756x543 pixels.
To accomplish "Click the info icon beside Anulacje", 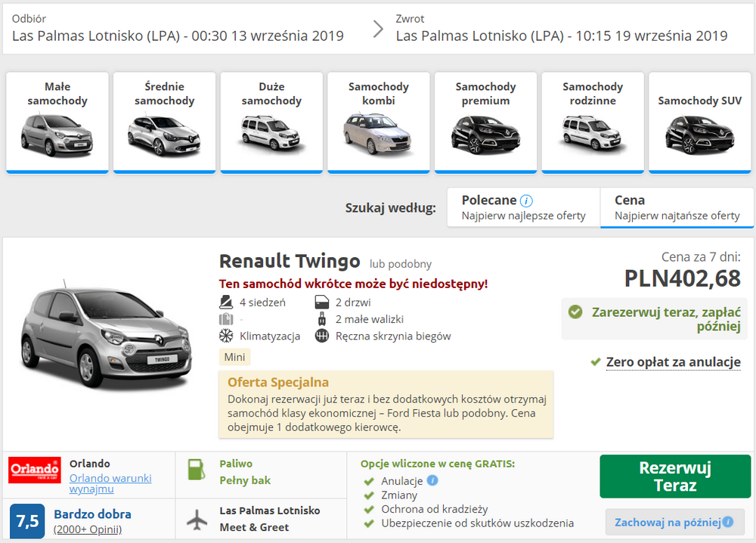I will [432, 480].
